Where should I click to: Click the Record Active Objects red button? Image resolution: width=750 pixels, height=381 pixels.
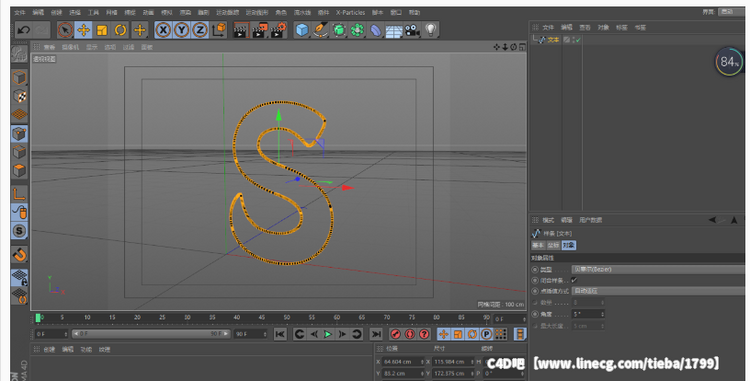[x=396, y=334]
